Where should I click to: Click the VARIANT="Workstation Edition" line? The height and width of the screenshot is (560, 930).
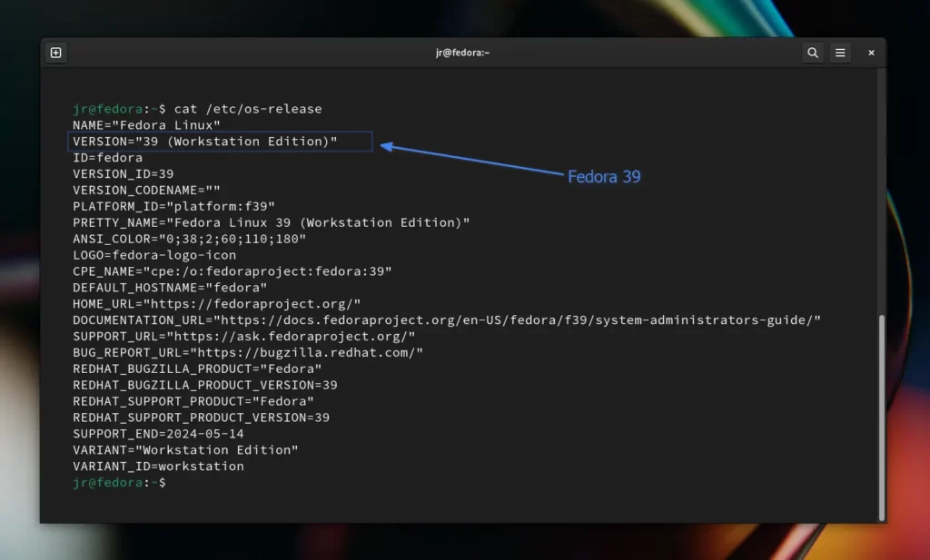tap(185, 450)
